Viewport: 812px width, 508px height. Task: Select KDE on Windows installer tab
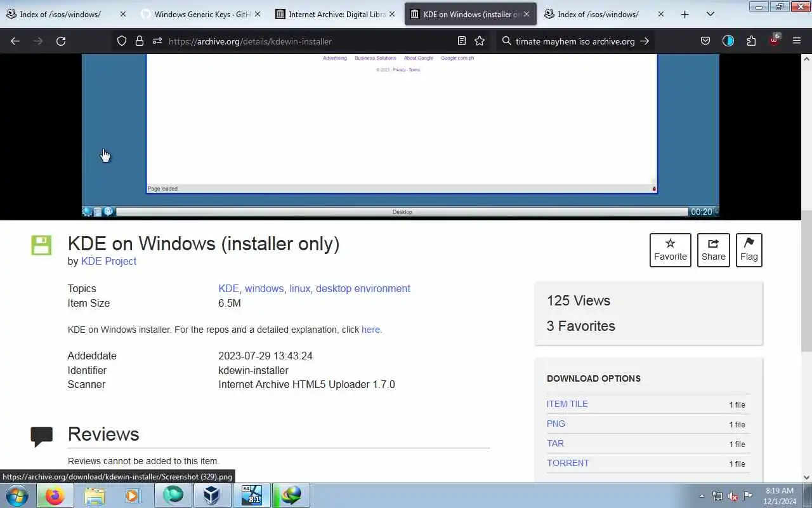pyautogui.click(x=471, y=14)
